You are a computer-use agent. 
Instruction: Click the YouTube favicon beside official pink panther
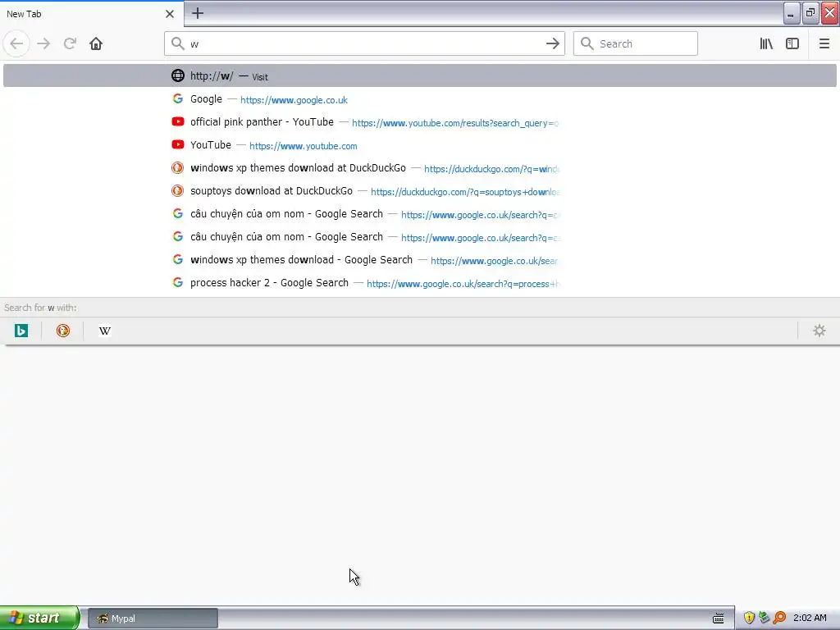(178, 121)
